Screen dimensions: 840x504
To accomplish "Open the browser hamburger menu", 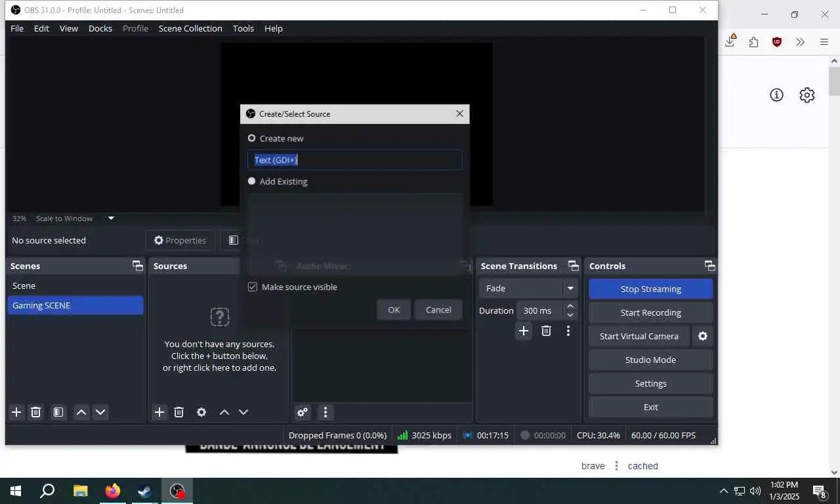I will click(x=824, y=41).
